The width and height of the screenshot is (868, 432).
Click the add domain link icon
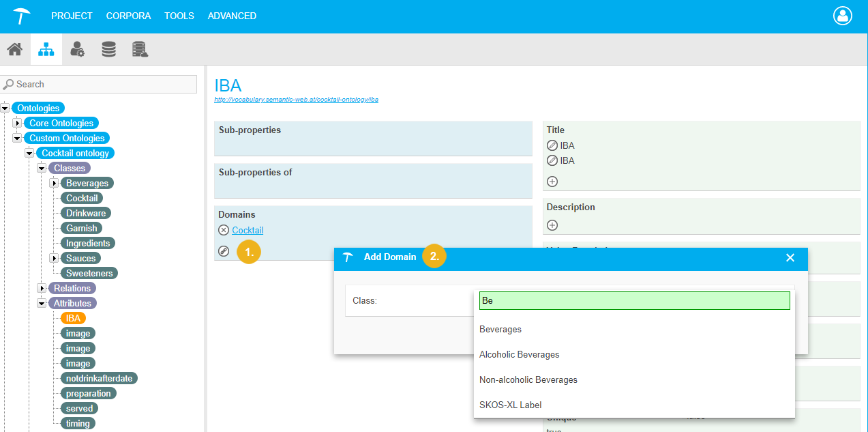pos(224,251)
